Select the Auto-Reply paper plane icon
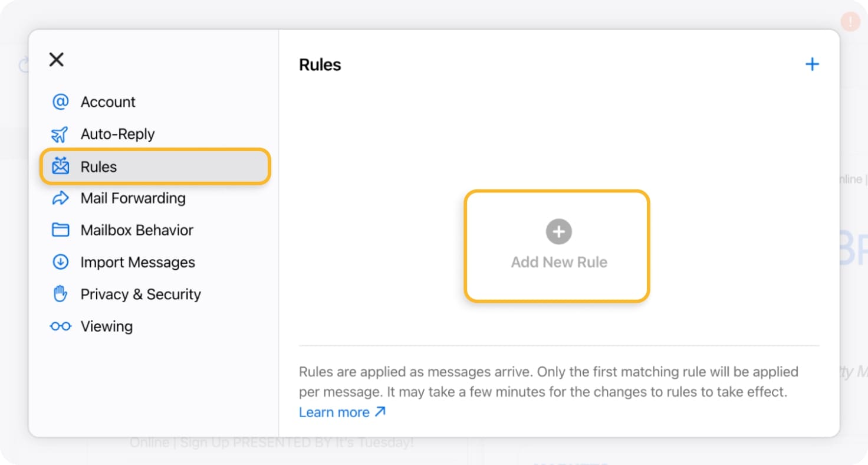This screenshot has height=465, width=868. 60,134
